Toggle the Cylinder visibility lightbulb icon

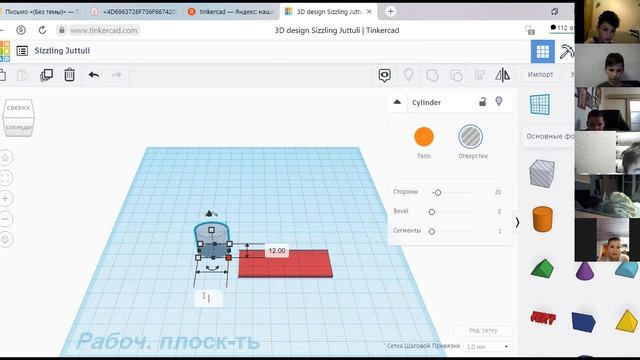click(499, 102)
